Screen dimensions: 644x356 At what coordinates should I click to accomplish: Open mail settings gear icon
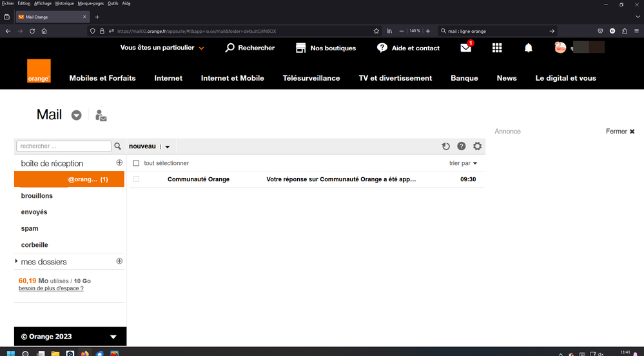point(477,146)
